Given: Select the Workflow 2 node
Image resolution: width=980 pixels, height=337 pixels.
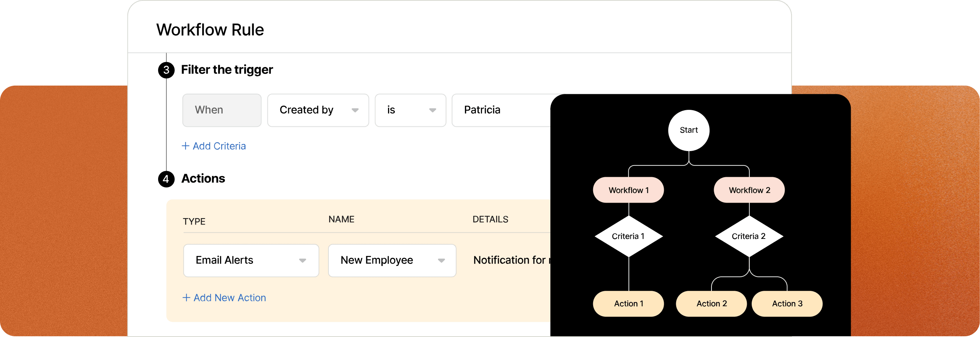Looking at the screenshot, I should (749, 190).
